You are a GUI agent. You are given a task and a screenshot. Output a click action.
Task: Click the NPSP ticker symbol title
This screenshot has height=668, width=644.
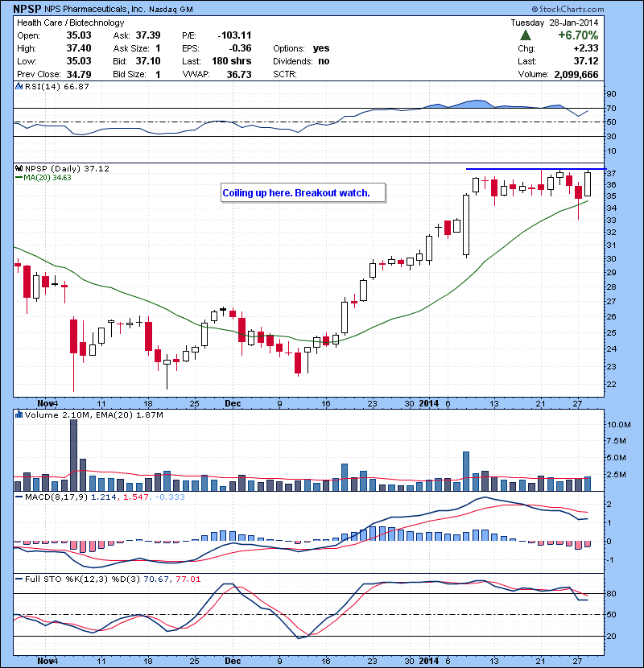tap(27, 9)
